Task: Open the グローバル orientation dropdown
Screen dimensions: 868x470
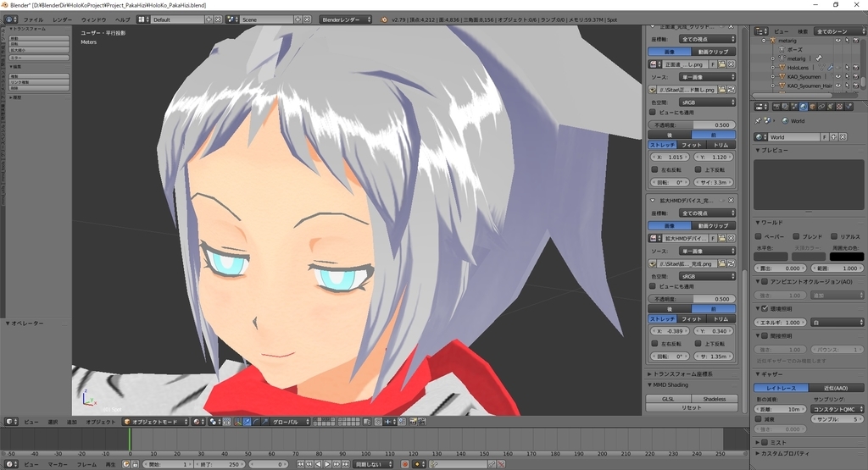Action: (291, 422)
